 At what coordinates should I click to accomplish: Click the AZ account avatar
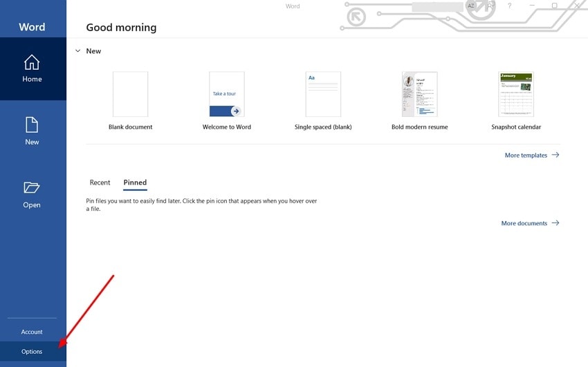[x=471, y=6]
